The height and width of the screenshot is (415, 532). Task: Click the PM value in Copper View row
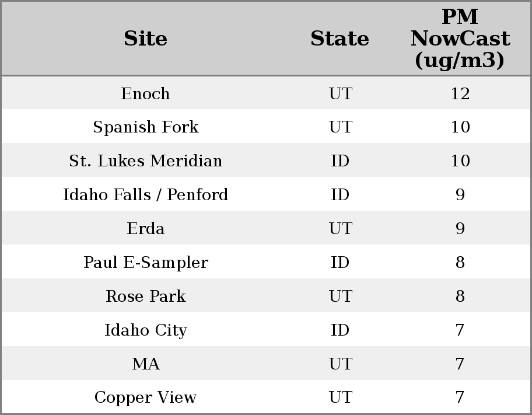click(x=460, y=397)
